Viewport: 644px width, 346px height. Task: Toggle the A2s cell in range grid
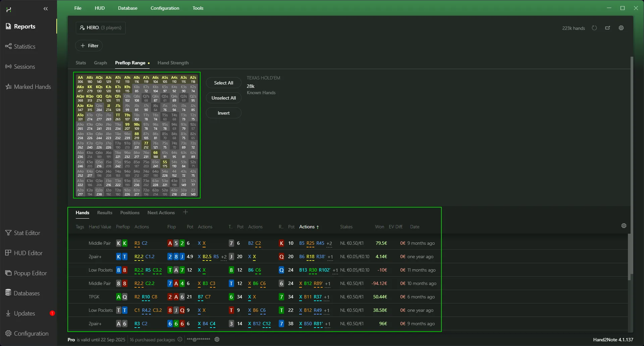click(193, 79)
